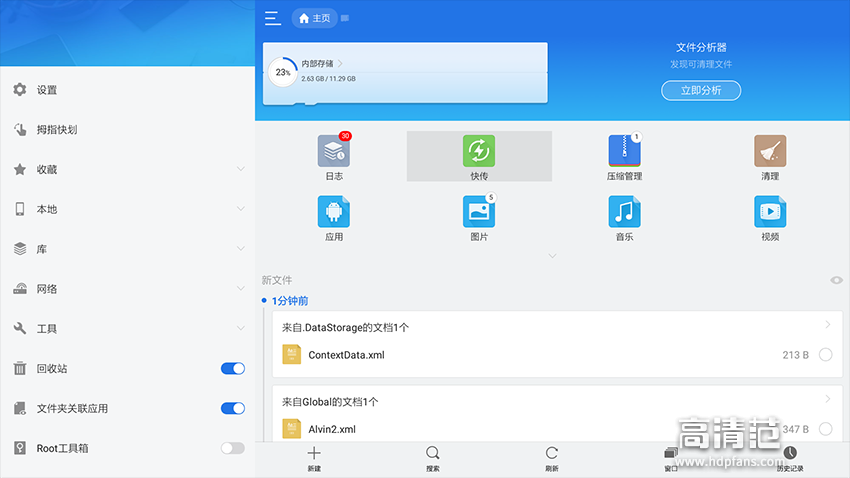Image resolution: width=850 pixels, height=478 pixels.
Task: Select the ContextData.xml radio circle
Action: click(826, 355)
